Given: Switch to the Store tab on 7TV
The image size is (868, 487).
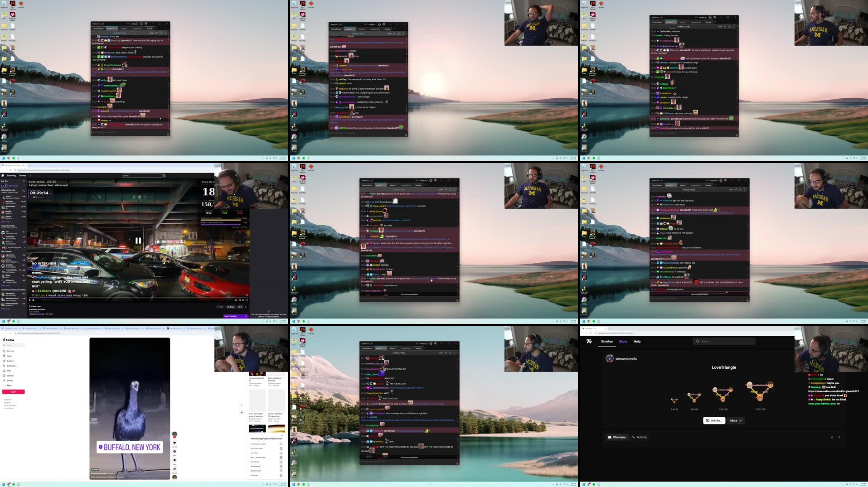Looking at the screenshot, I should [x=623, y=341].
